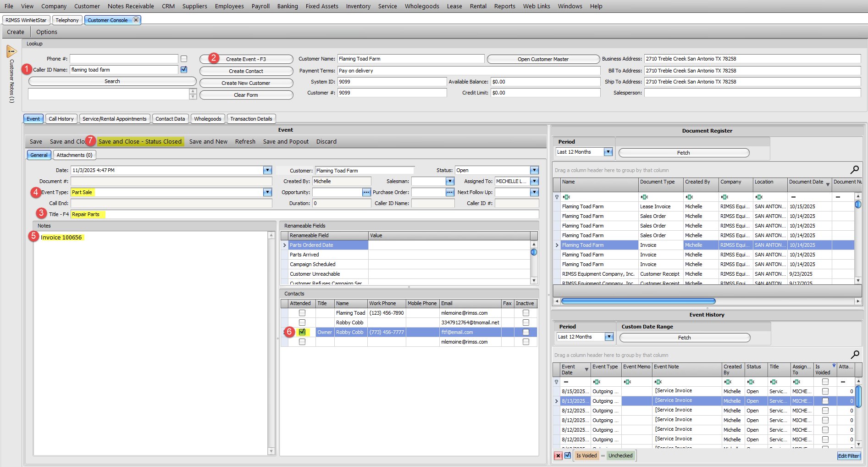Open search magnifier in Document Register
This screenshot has height=467, width=868.
coord(855,170)
